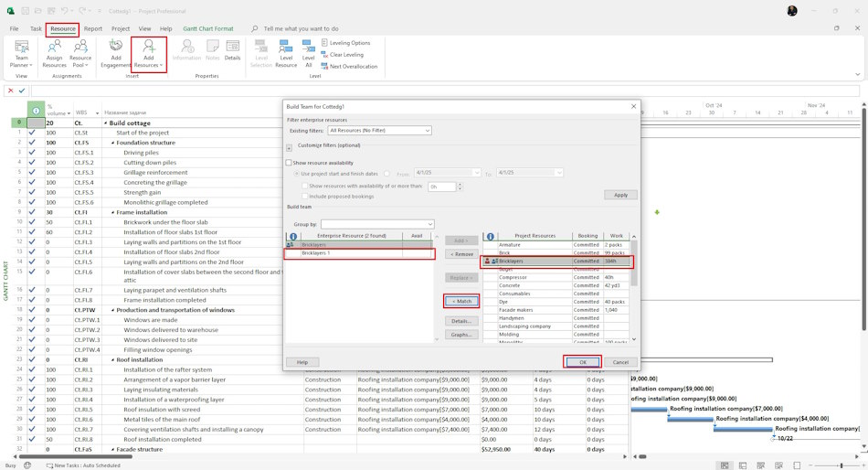
Task: Click the info icon in Enterprise Resource header
Action: (293, 236)
